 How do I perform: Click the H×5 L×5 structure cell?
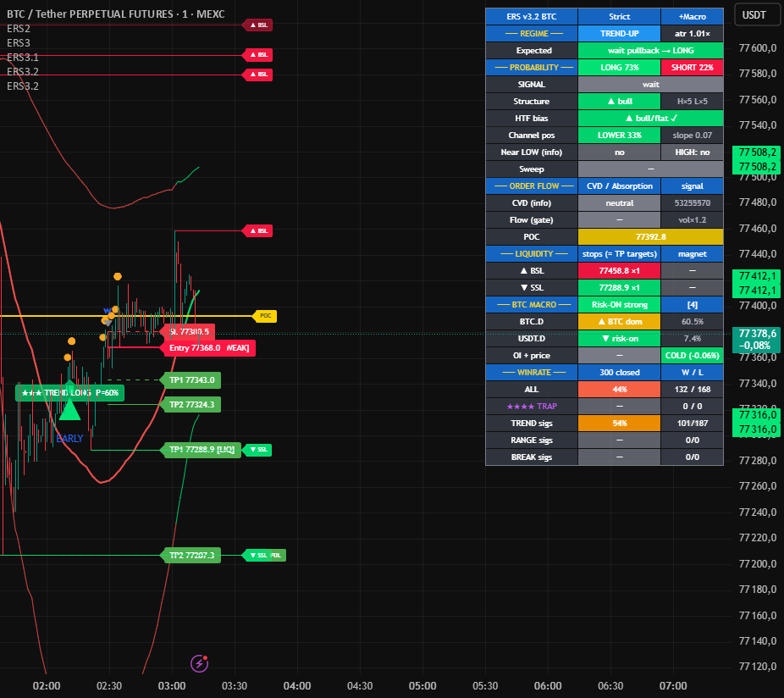(x=693, y=102)
